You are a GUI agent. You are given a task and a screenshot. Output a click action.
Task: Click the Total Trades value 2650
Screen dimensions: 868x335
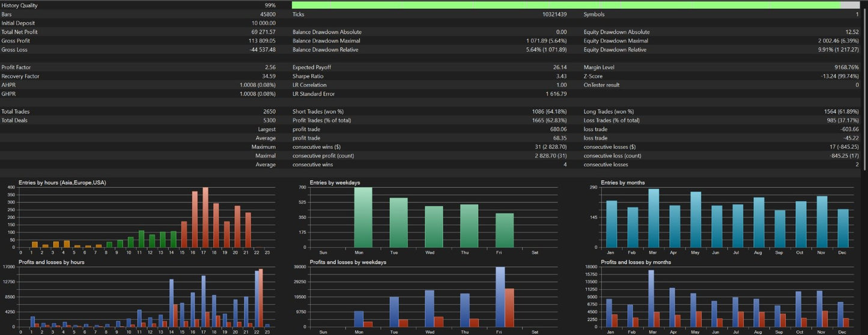tap(269, 112)
